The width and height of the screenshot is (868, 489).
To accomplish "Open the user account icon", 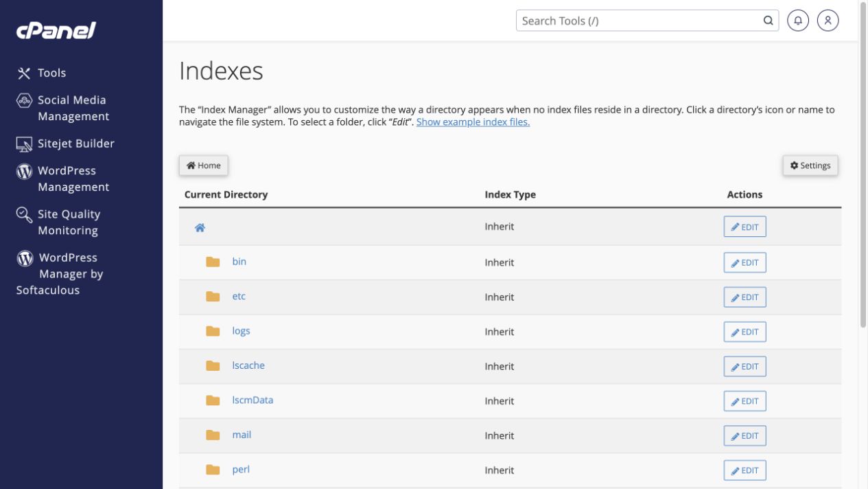I will point(828,21).
